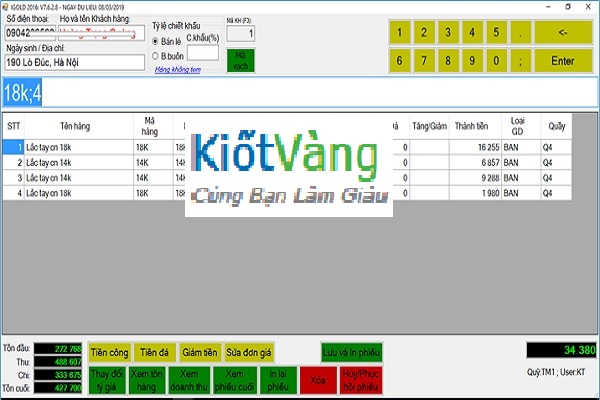Click keypad decimal point key
The width and height of the screenshot is (600, 400).
click(x=520, y=33)
